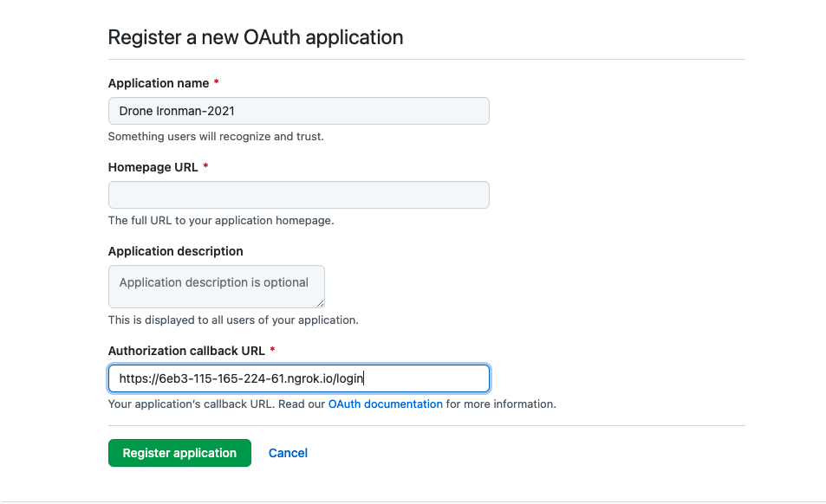Click the Application name text field
This screenshot has width=826, height=504.
(298, 111)
